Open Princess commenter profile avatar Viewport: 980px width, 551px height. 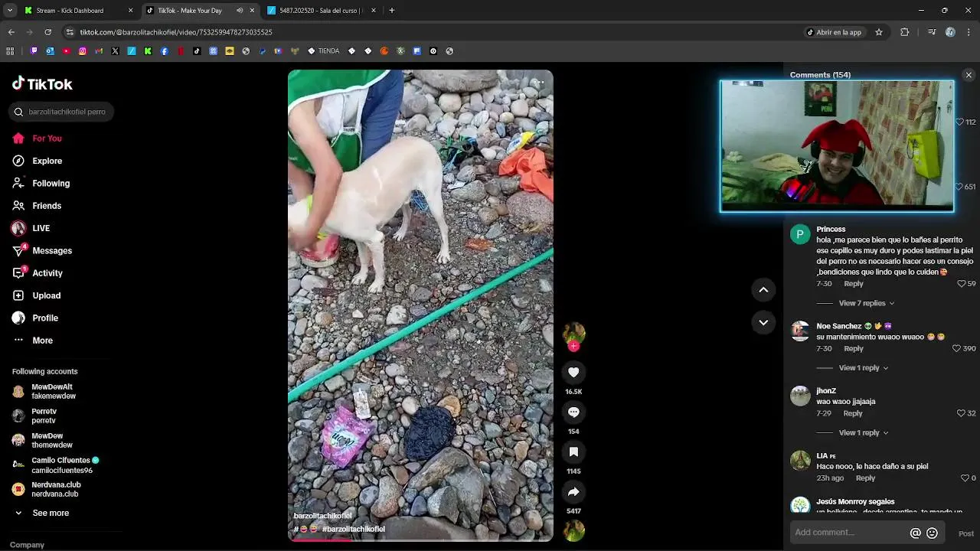(800, 234)
